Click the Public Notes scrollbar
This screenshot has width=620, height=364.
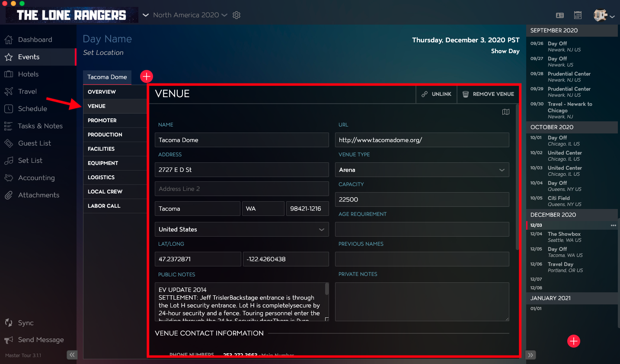327,289
